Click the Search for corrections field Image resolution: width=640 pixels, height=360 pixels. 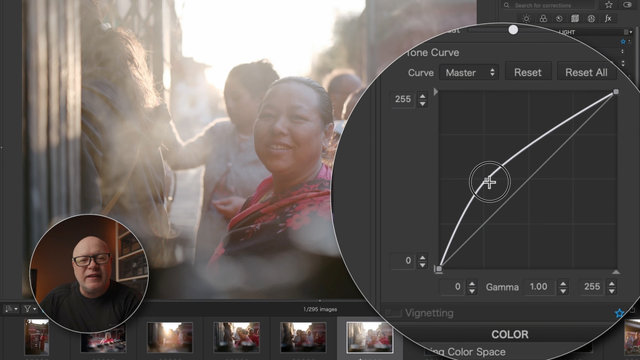(x=548, y=5)
